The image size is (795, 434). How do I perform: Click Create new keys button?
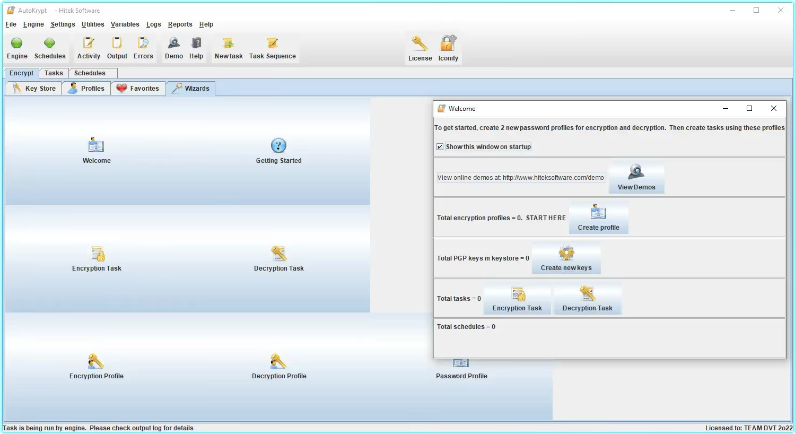[x=566, y=258]
